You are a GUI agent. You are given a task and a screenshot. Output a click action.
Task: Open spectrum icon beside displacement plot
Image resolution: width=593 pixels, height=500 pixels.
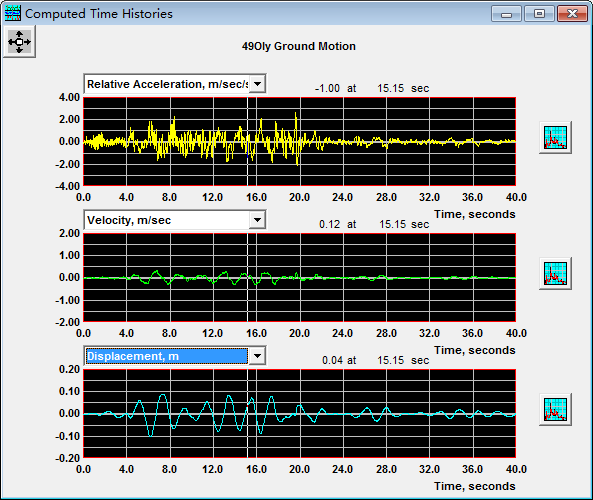click(x=555, y=409)
